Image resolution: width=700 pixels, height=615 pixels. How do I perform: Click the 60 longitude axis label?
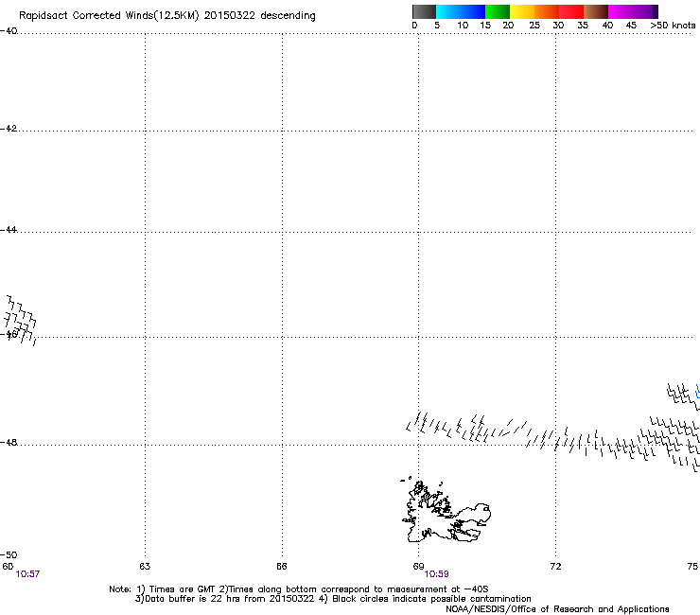pyautogui.click(x=8, y=567)
